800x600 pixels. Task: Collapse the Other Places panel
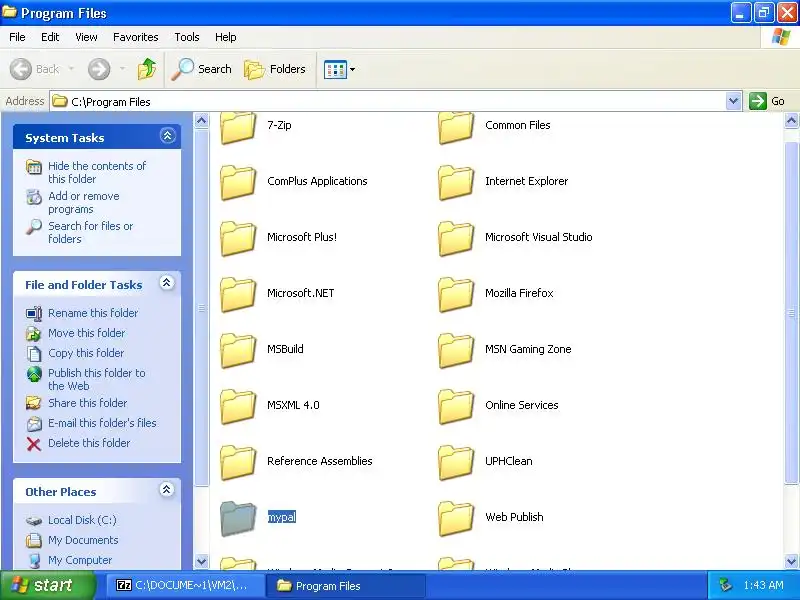tap(166, 490)
